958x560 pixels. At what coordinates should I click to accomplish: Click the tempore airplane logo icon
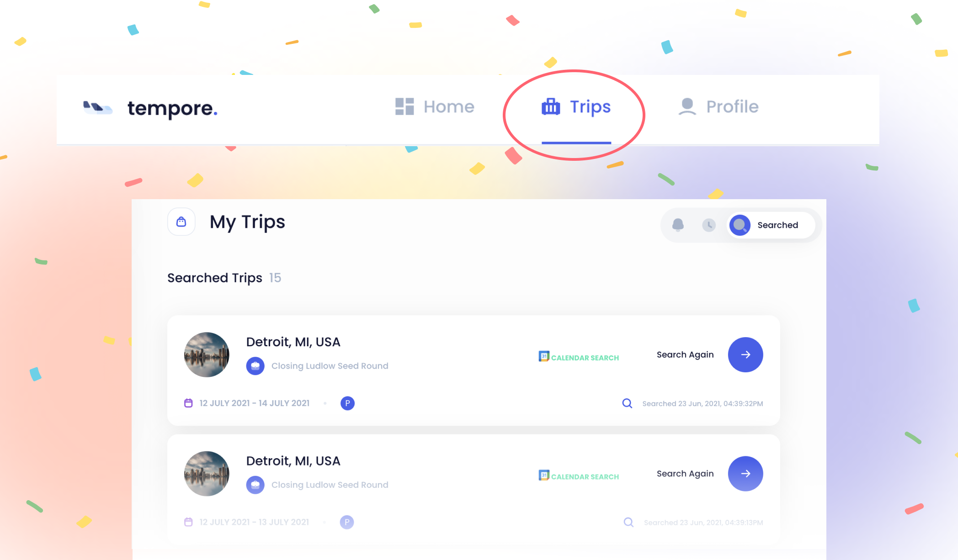pyautogui.click(x=98, y=108)
